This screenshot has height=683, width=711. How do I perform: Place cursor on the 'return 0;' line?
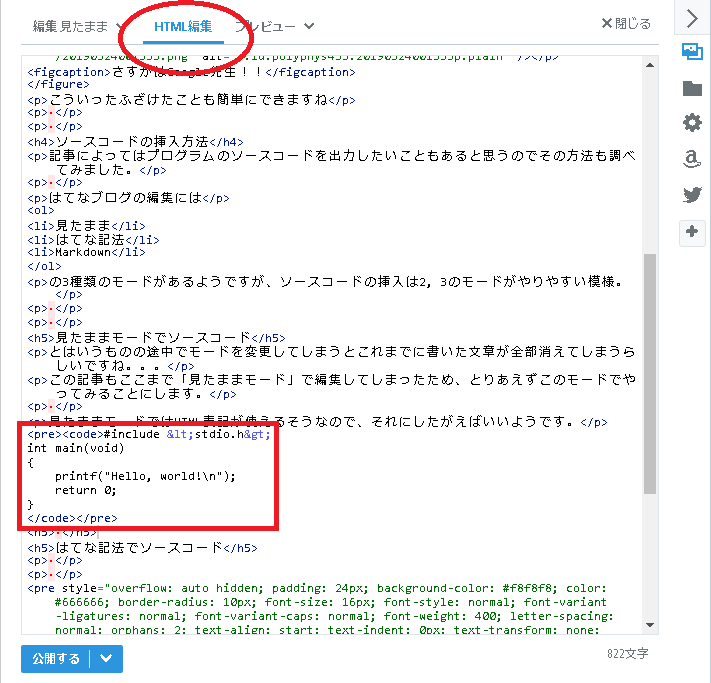(x=86, y=490)
